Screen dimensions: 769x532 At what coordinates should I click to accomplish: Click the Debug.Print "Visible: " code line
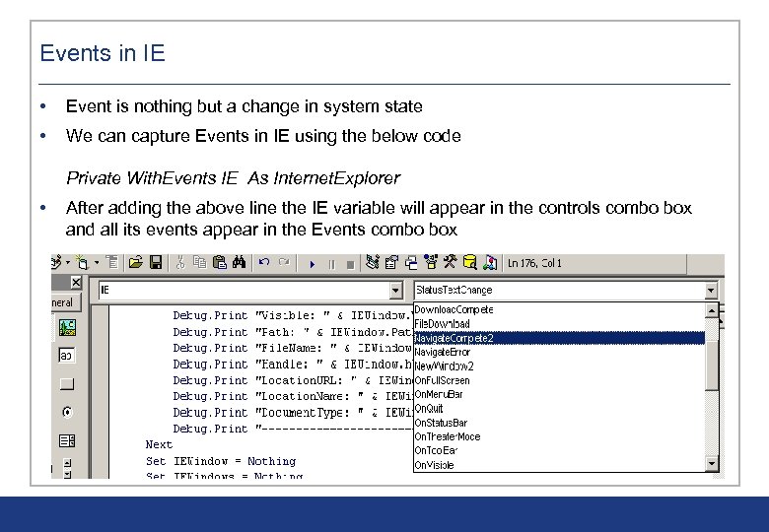pos(293,316)
